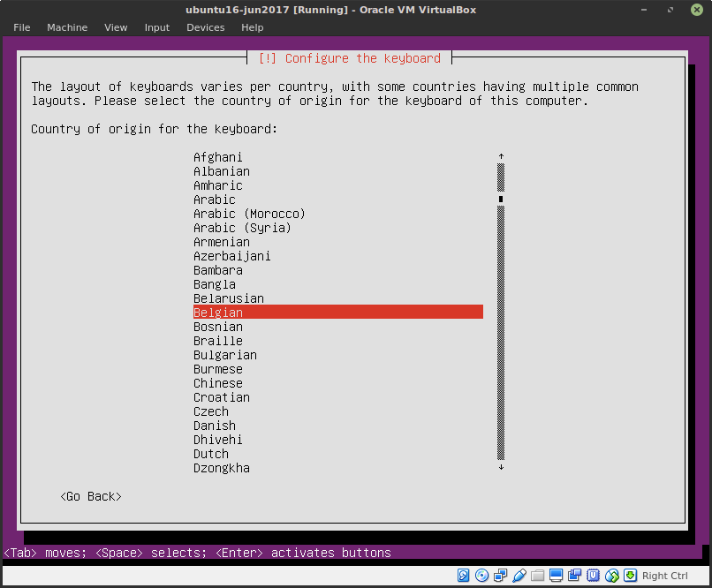Click the optical drives status icon
Image resolution: width=712 pixels, height=588 pixels.
(x=480, y=575)
